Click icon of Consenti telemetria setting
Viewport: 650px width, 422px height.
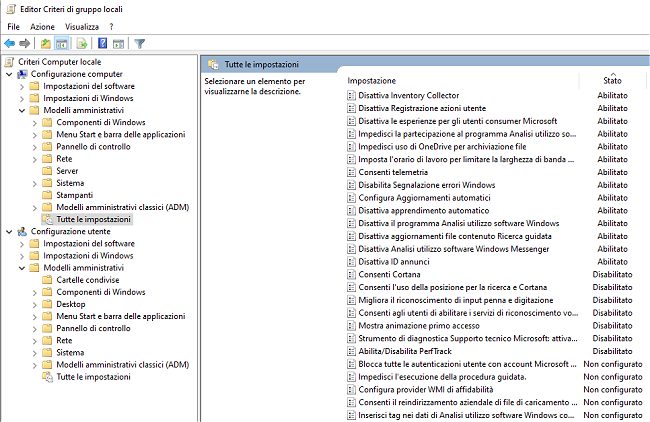pos(352,172)
